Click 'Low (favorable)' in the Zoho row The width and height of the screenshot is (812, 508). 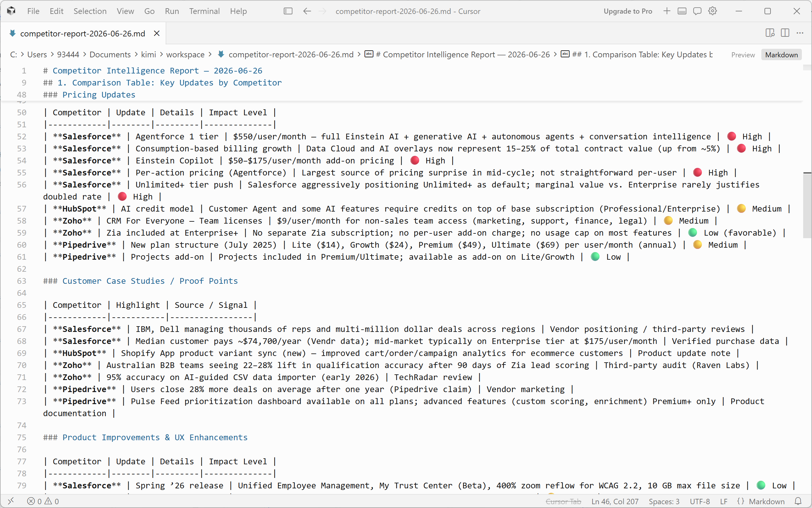[740, 233]
